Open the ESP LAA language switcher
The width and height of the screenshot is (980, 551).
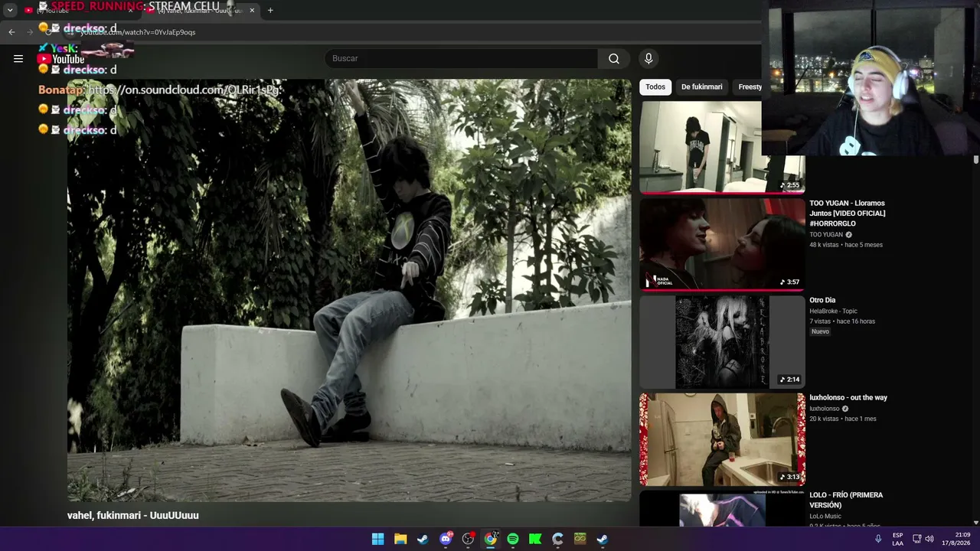(x=897, y=539)
